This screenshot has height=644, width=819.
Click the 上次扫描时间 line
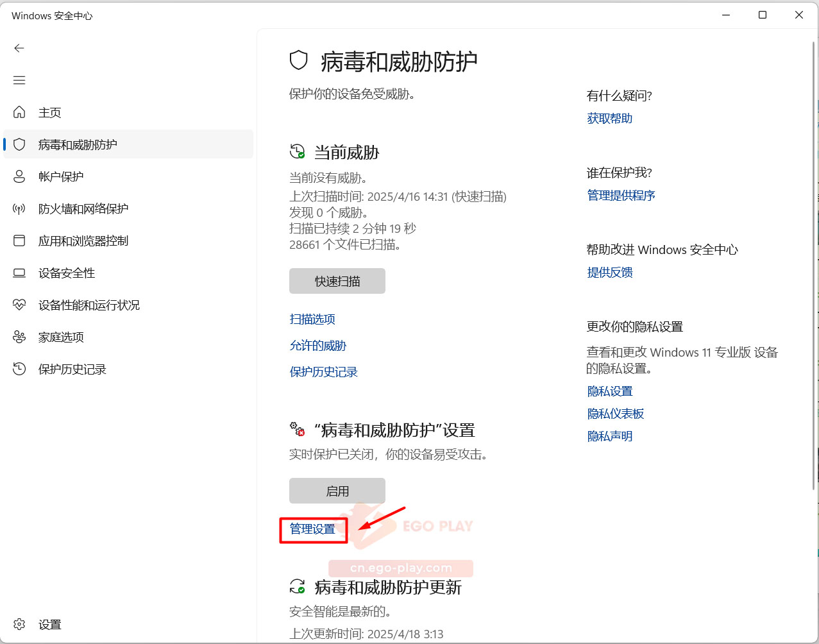tap(398, 196)
